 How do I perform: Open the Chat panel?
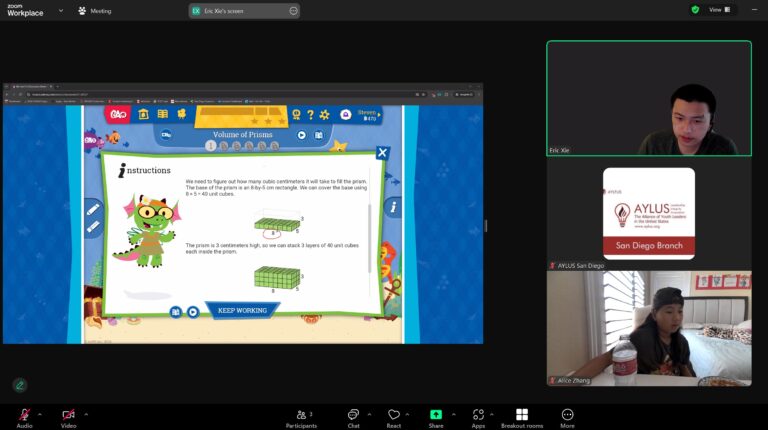point(353,418)
